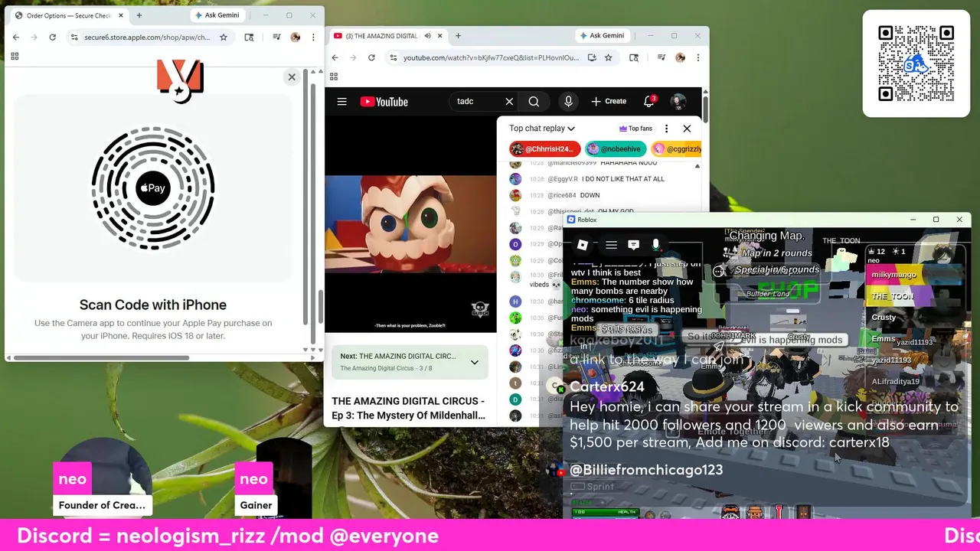Install YouTube app from the address bar

[x=592, y=57]
